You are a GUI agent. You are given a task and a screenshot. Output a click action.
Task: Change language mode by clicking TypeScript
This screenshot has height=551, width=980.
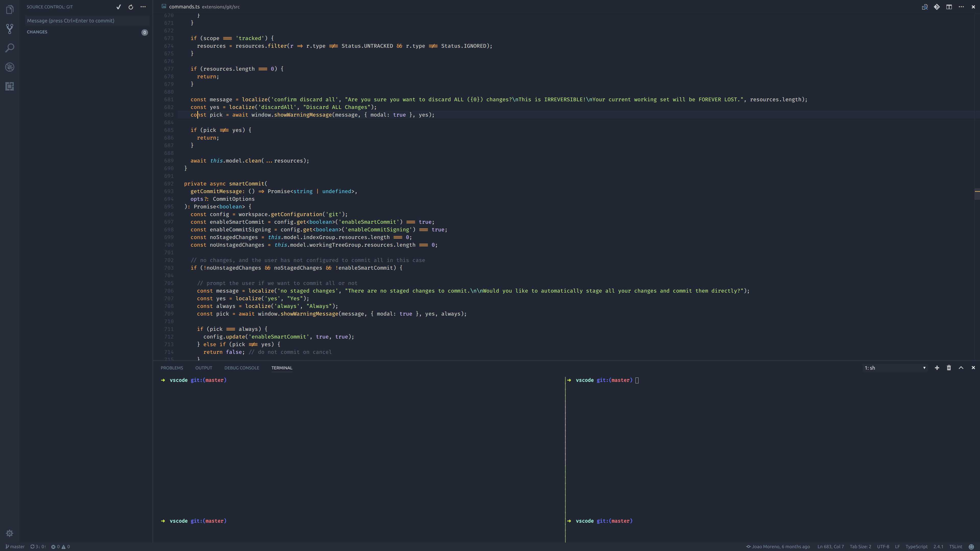tap(916, 546)
